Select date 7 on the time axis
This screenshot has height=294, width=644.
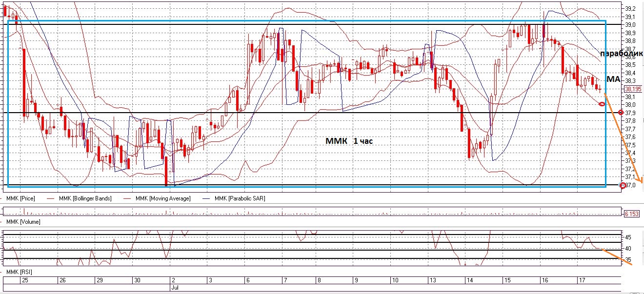pos(285,280)
